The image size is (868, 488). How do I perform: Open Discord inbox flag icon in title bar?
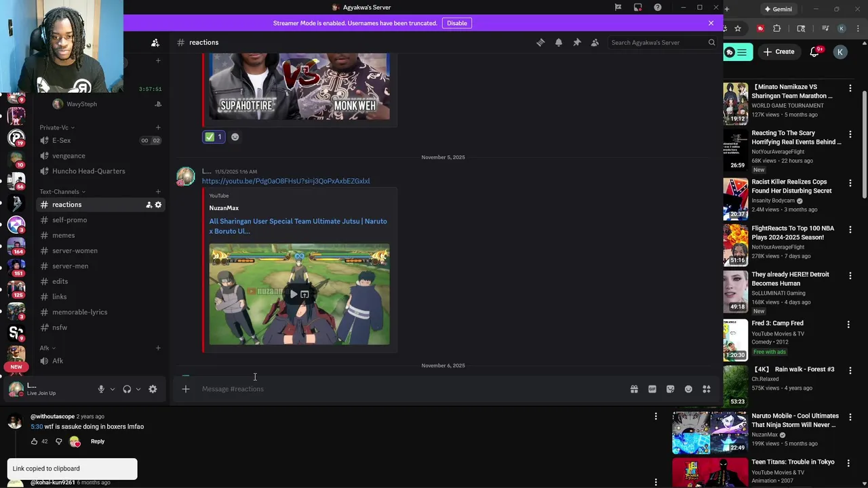tap(618, 7)
